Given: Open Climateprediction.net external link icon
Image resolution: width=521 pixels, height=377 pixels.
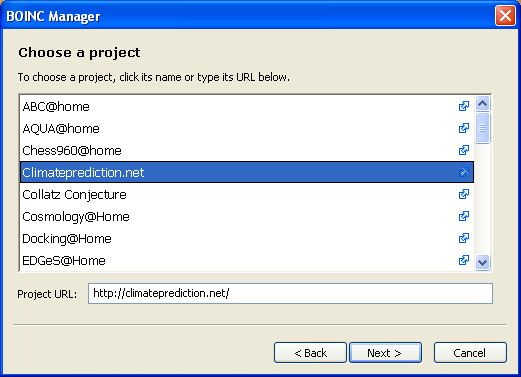Looking at the screenshot, I should [x=464, y=172].
